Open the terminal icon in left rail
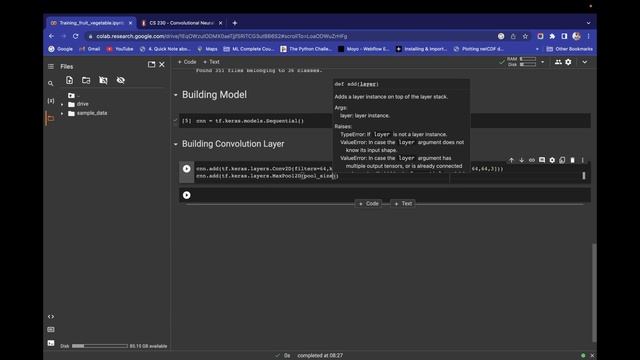The image size is (640, 360). coord(51,343)
